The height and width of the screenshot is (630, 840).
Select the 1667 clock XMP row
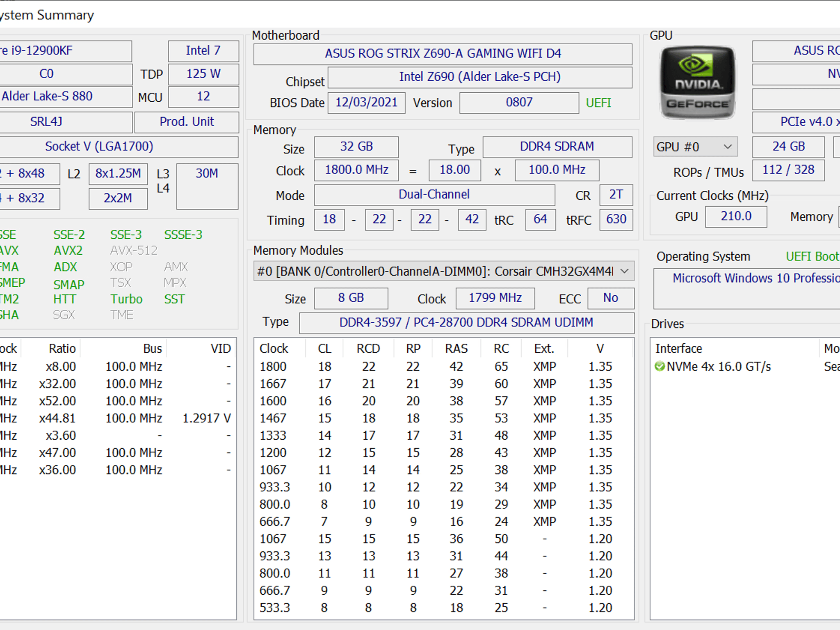(444, 383)
